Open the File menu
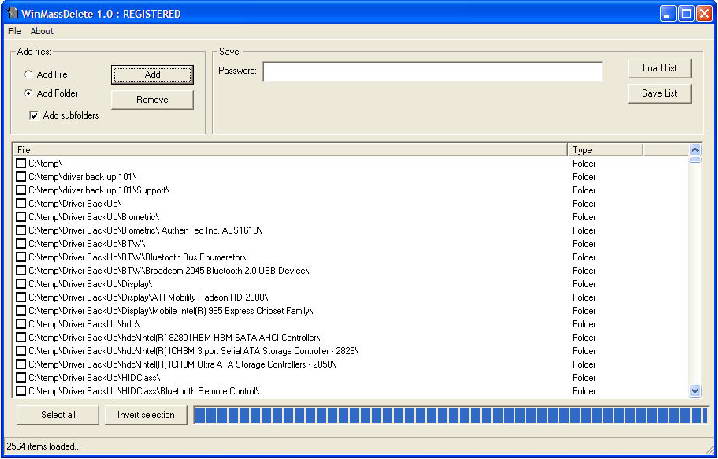 [x=15, y=31]
